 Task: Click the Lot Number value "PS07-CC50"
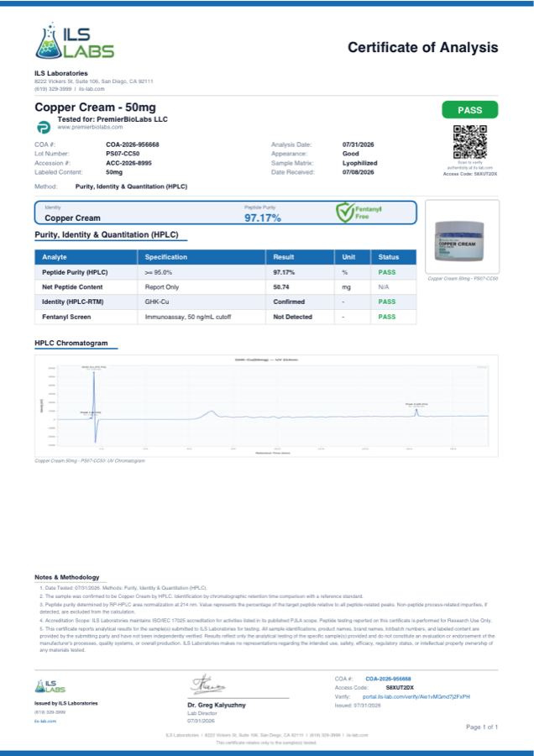[x=123, y=154]
